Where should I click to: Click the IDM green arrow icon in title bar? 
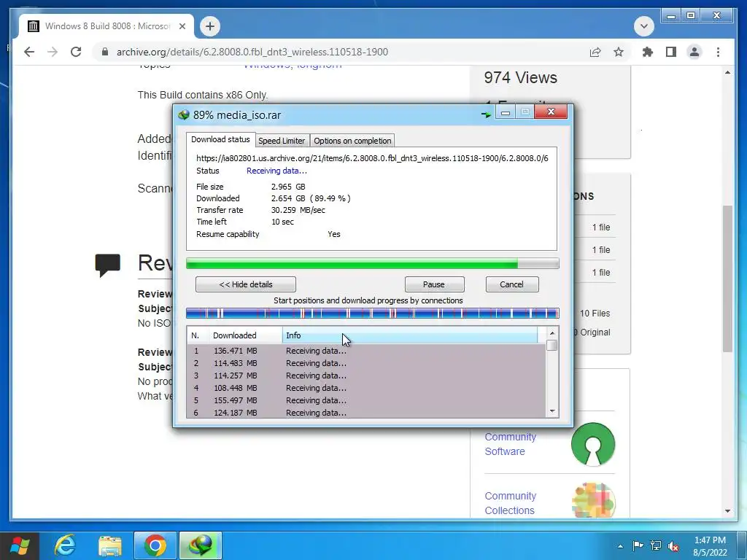[x=485, y=114]
